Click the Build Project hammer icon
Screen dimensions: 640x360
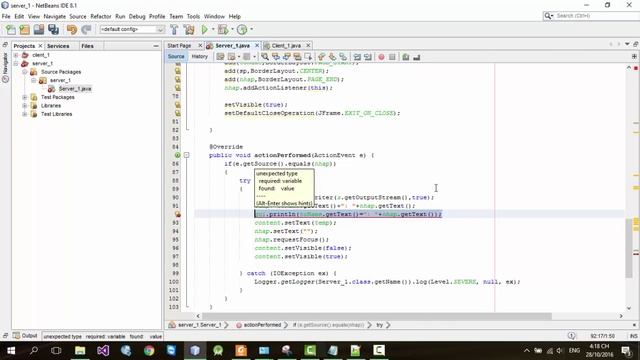tap(174, 29)
